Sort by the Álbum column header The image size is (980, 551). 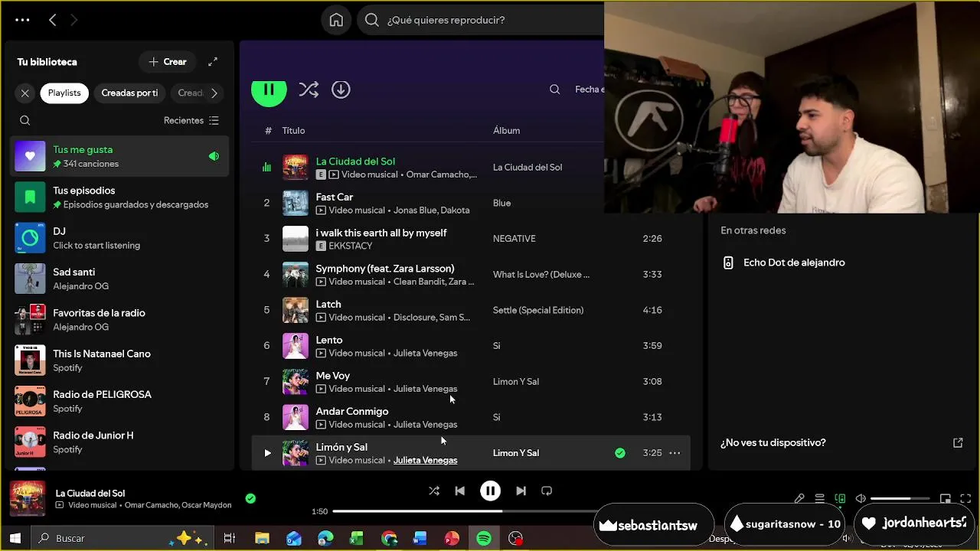pos(506,131)
